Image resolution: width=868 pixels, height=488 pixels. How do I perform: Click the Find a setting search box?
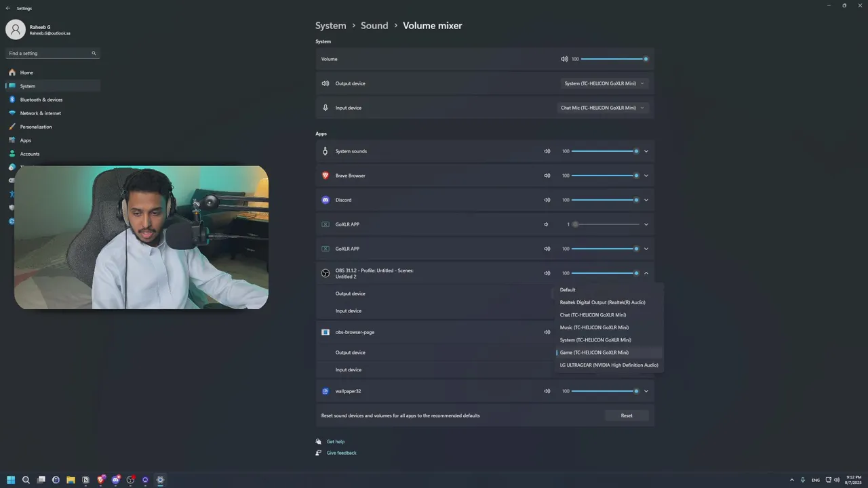click(53, 53)
